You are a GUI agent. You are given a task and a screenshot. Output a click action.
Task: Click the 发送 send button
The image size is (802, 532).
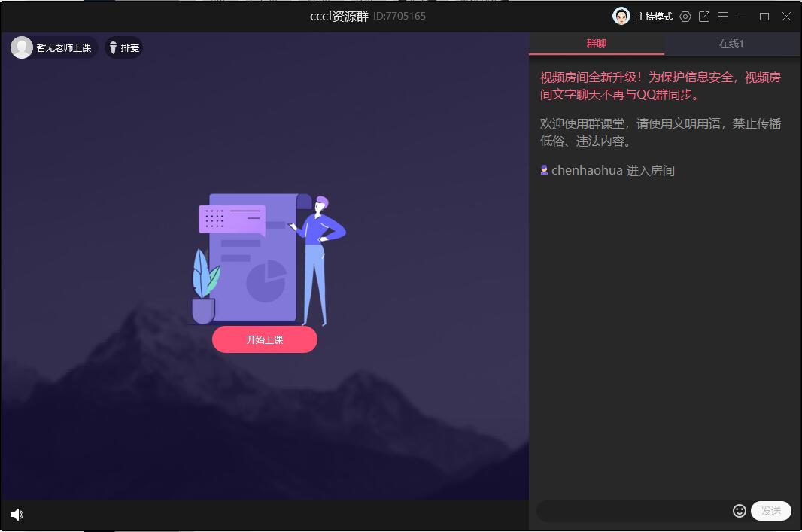pyautogui.click(x=770, y=510)
